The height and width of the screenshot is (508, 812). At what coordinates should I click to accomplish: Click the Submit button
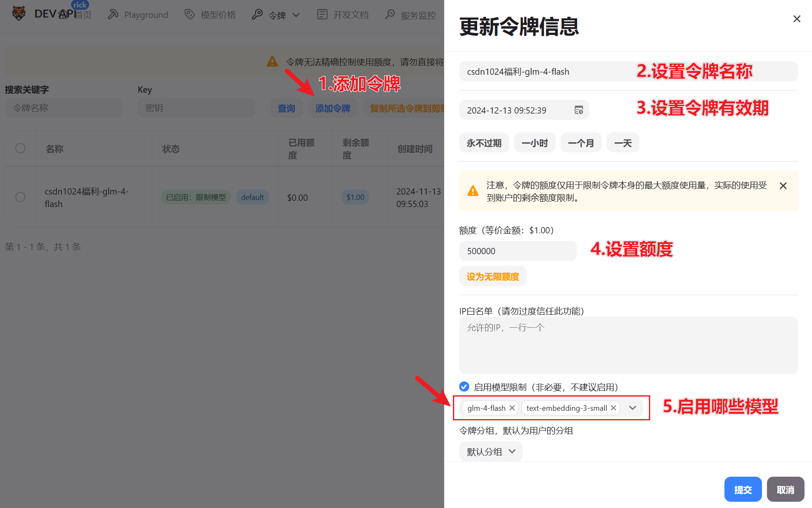pos(743,489)
